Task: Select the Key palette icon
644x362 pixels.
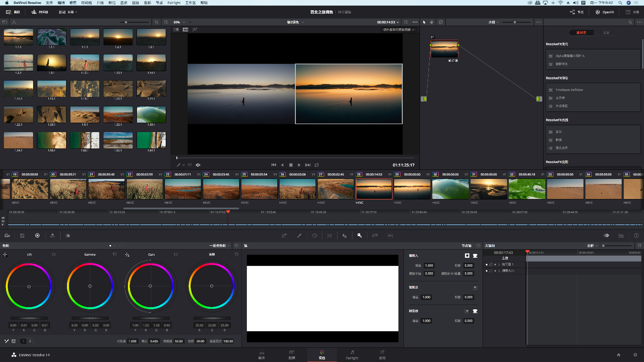Action: [360, 235]
